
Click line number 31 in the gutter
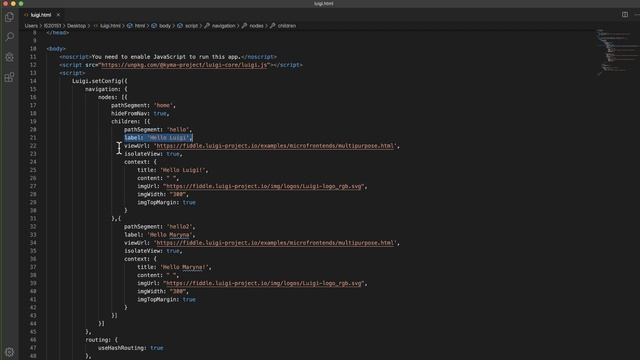tap(33, 218)
